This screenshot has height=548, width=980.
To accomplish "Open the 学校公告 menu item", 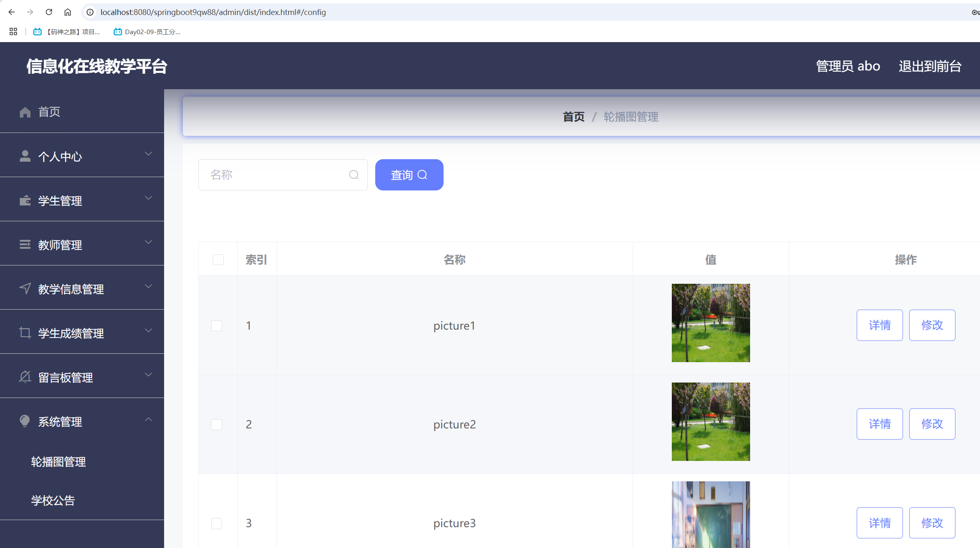I will pos(53,500).
